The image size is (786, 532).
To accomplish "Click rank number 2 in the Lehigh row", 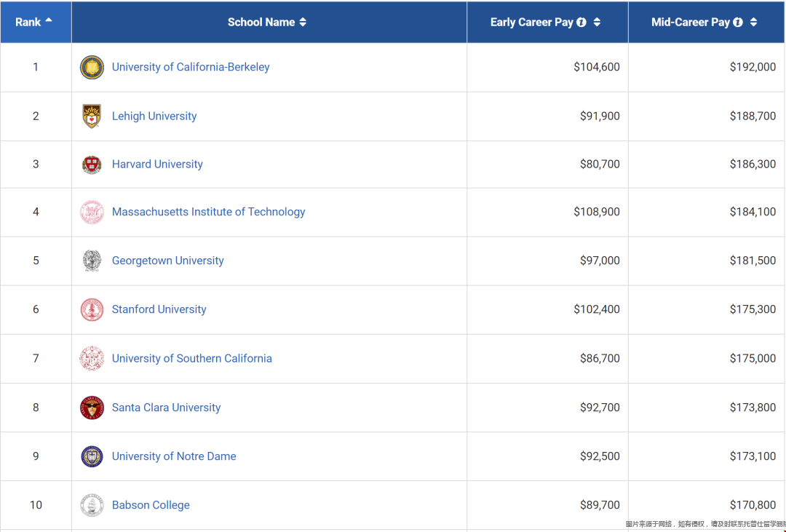I will pos(36,116).
